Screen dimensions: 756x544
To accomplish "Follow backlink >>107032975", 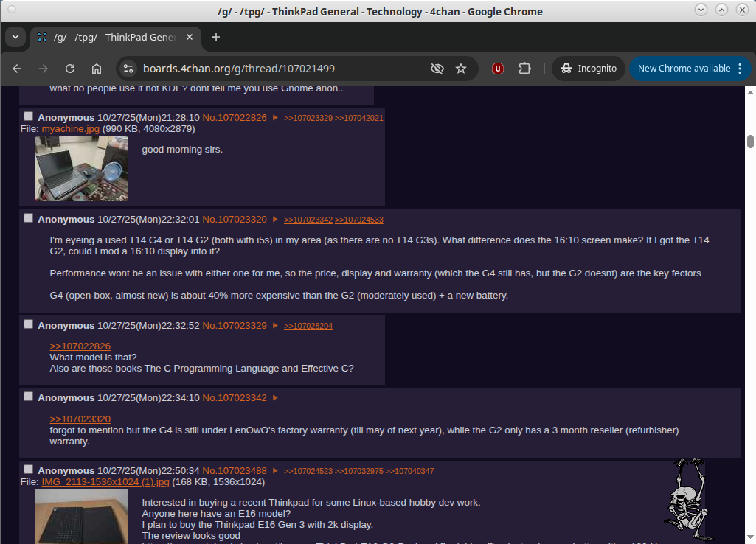I will coord(358,471).
